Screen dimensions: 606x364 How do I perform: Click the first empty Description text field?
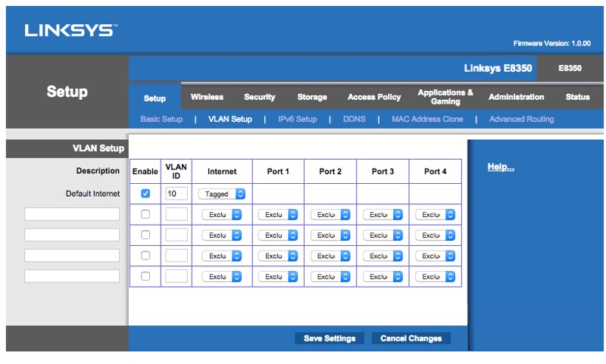72,214
